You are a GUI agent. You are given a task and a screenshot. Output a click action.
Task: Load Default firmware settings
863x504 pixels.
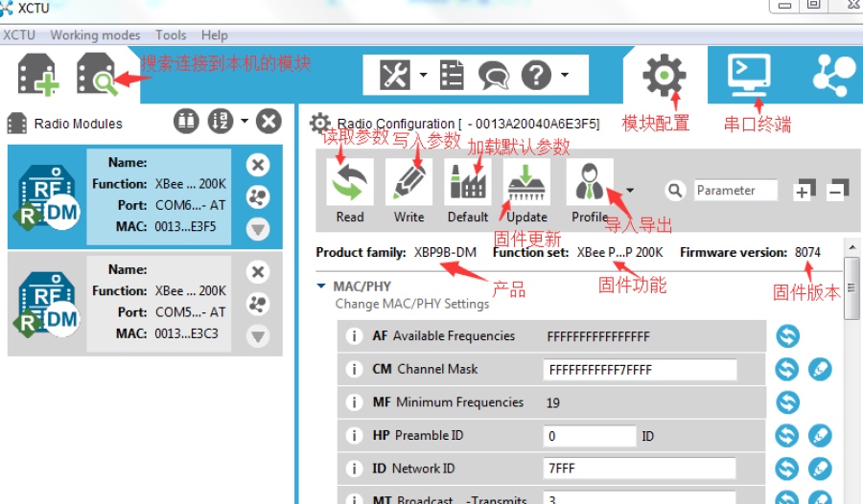coord(468,191)
